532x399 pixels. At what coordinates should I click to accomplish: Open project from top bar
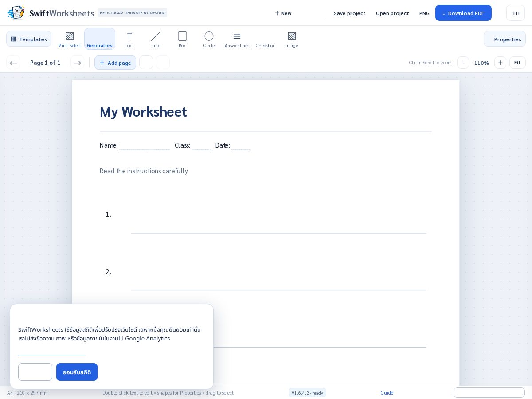(392, 13)
